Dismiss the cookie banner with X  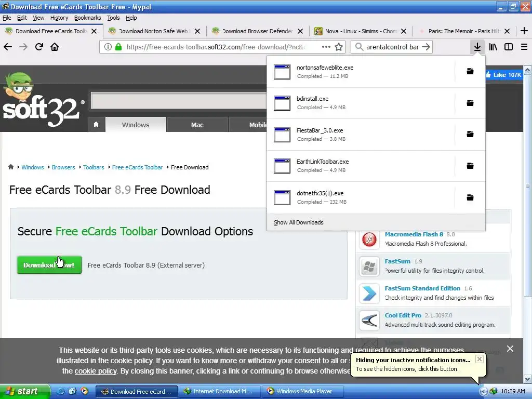click(510, 349)
